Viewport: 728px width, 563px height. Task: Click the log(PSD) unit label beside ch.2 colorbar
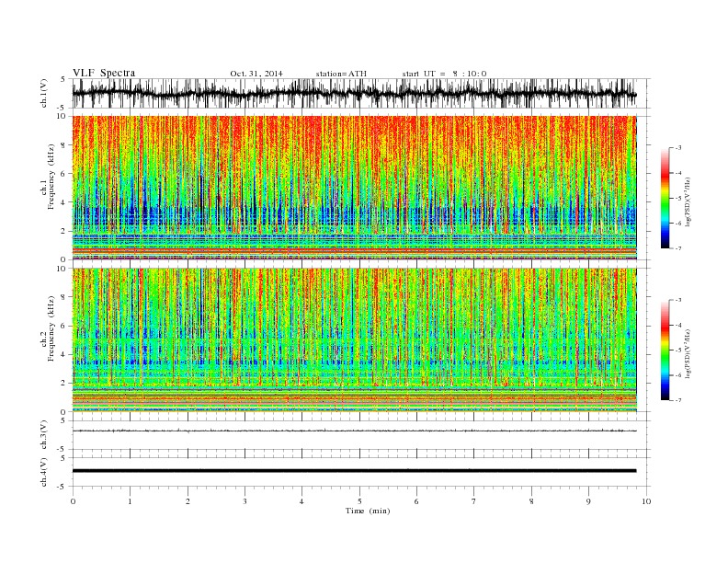pos(688,353)
